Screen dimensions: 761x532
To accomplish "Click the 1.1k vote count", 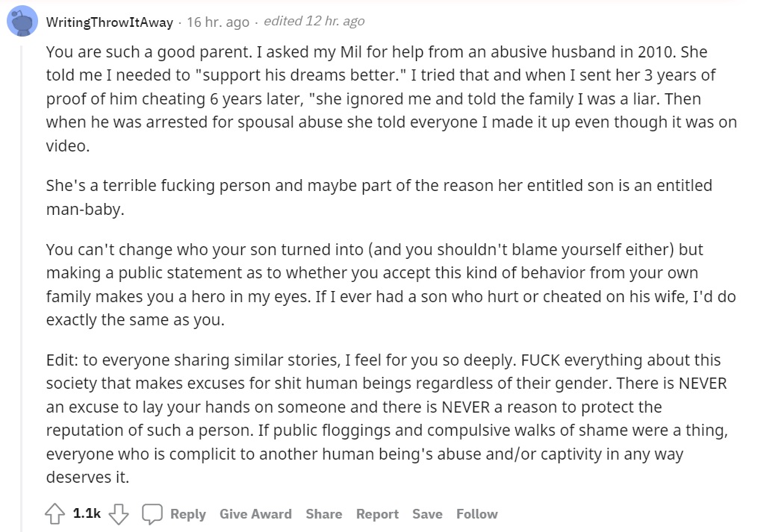I will pos(87,513).
